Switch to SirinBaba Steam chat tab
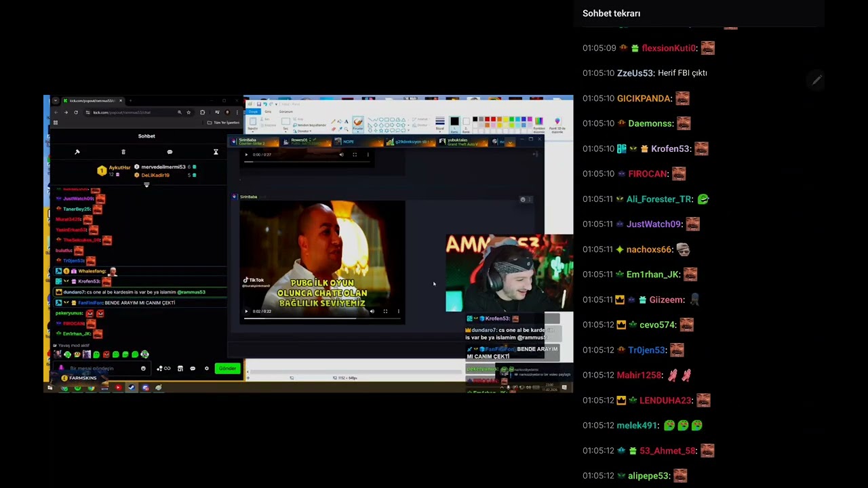 255,142
